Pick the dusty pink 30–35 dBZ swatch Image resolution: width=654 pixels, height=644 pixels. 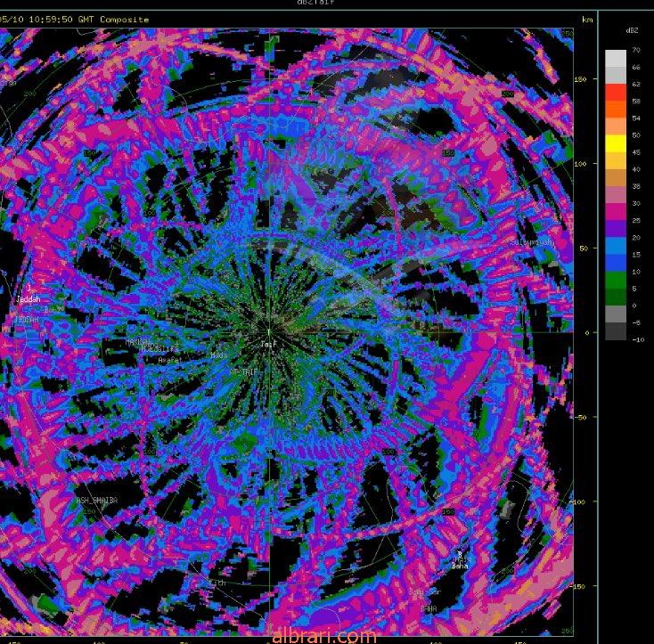(616, 195)
